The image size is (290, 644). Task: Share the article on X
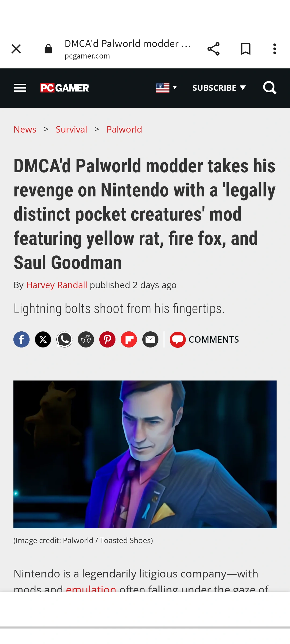click(43, 339)
